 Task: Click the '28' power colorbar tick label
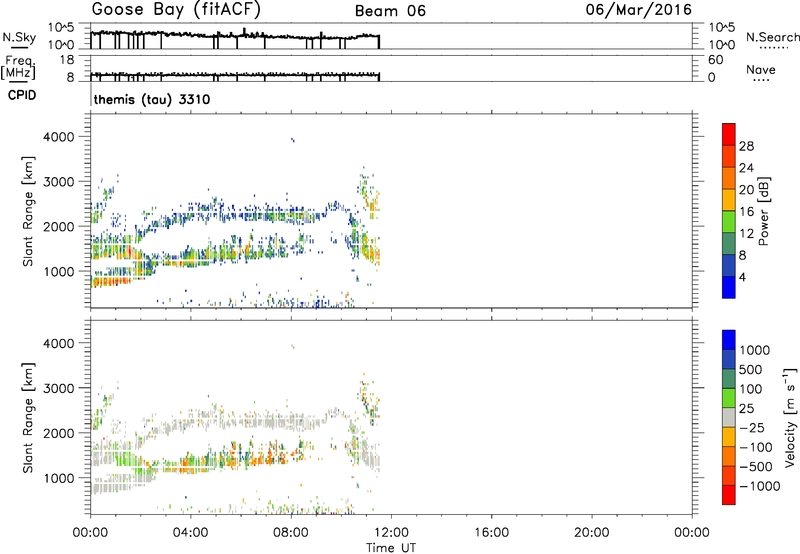746,146
